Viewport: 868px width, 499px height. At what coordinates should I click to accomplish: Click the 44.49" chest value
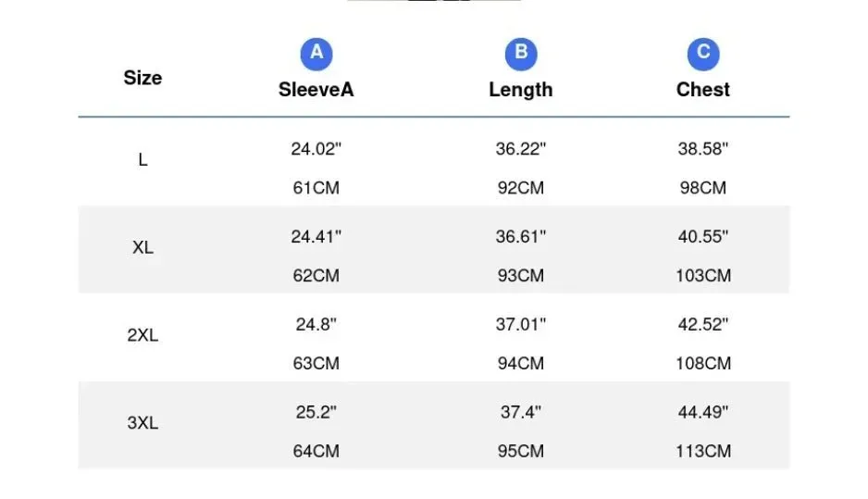click(x=703, y=412)
